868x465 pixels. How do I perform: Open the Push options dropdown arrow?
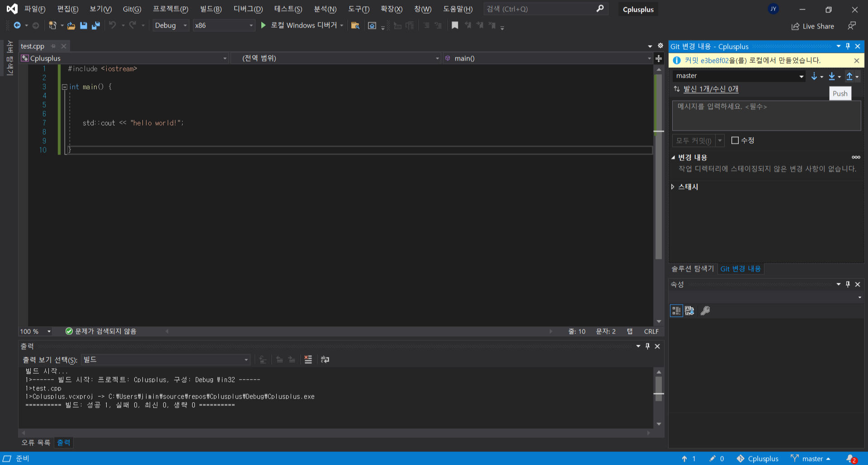[857, 77]
